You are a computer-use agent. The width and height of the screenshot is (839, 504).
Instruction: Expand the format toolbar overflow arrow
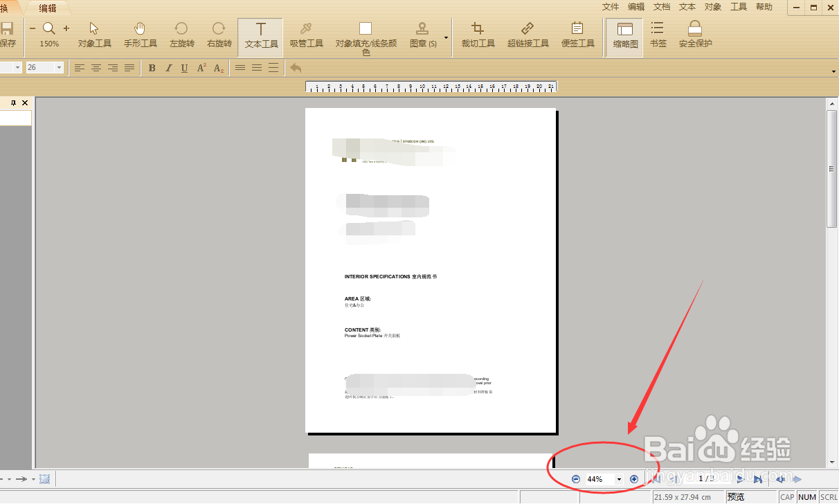click(x=833, y=71)
